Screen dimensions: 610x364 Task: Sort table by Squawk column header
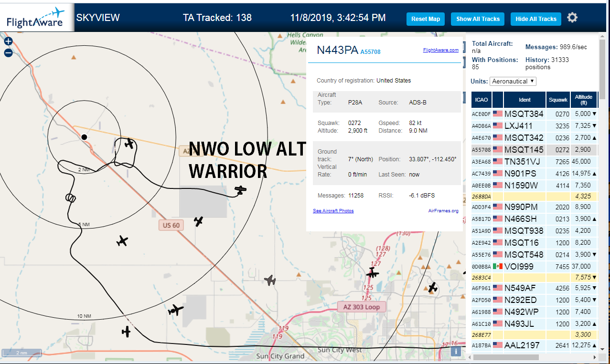click(558, 100)
